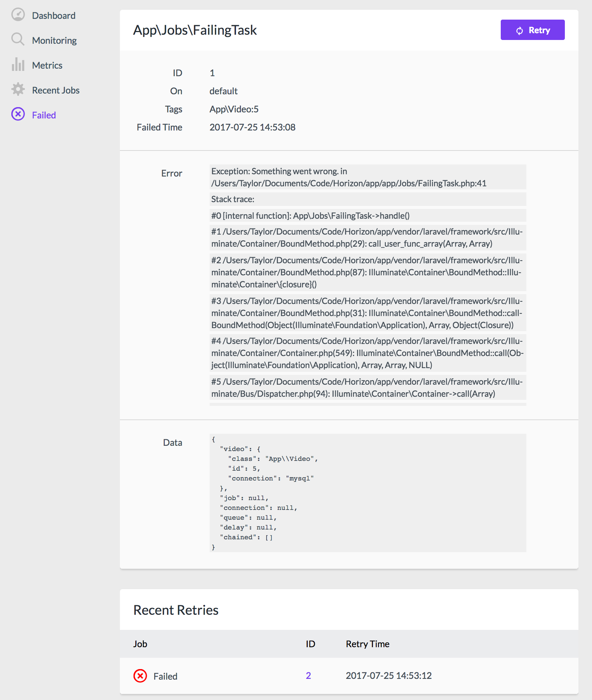Click the Recent Jobs gear icon

pyautogui.click(x=18, y=89)
